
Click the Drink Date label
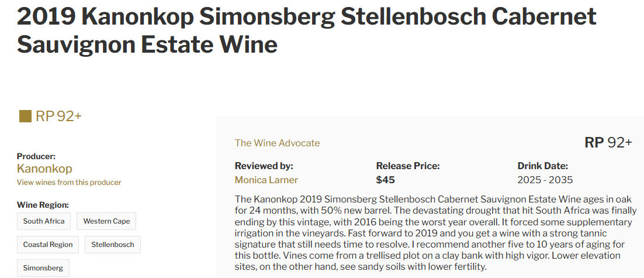[543, 166]
